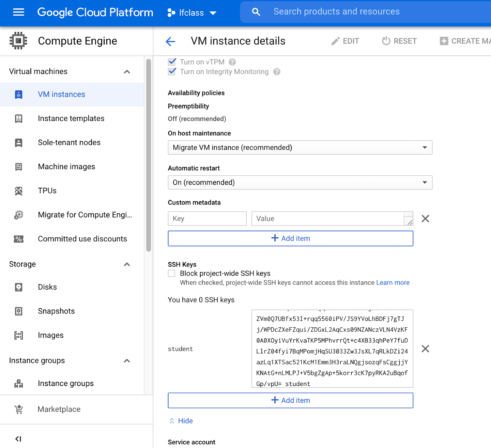491x448 pixels.
Task: Click the Disks icon
Action: 19,287
